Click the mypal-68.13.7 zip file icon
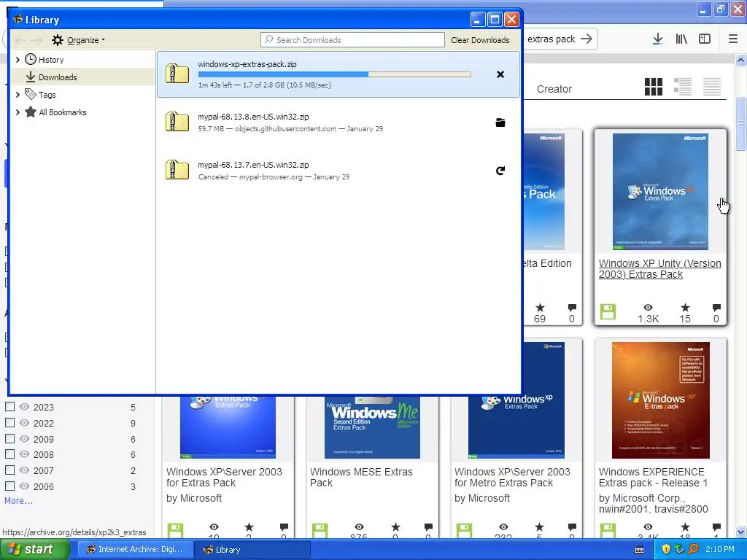 click(177, 169)
